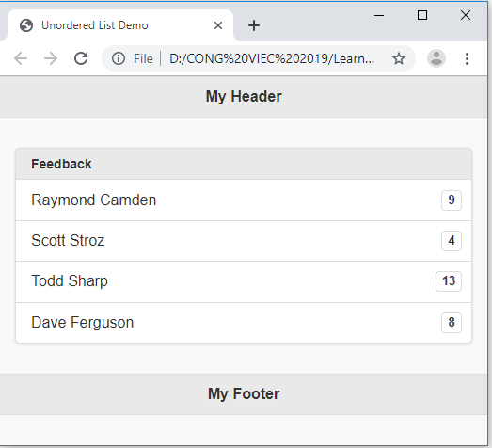Click the count badge showing 9
The width and height of the screenshot is (492, 448).
point(452,200)
